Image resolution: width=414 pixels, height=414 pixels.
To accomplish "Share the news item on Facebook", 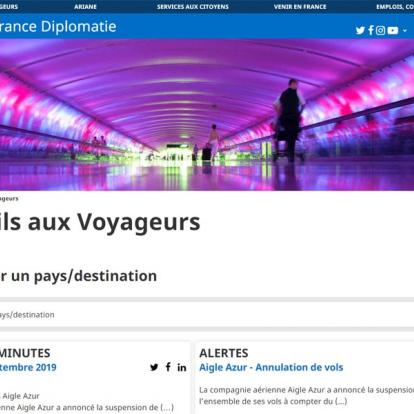I will click(168, 367).
